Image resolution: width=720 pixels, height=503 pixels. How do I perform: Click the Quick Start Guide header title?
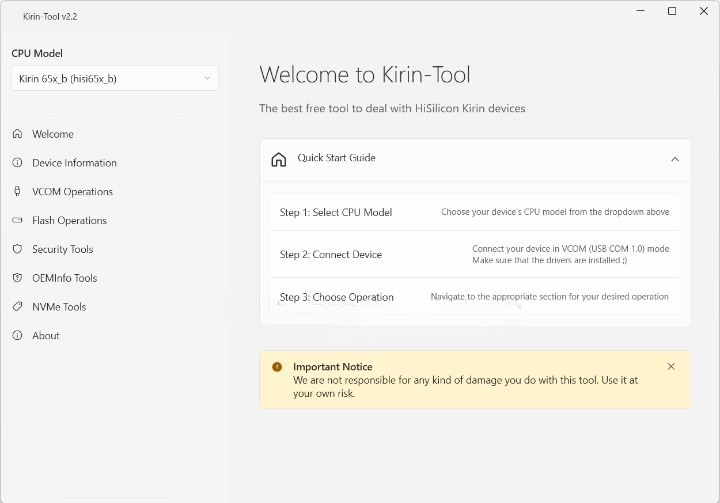point(337,158)
